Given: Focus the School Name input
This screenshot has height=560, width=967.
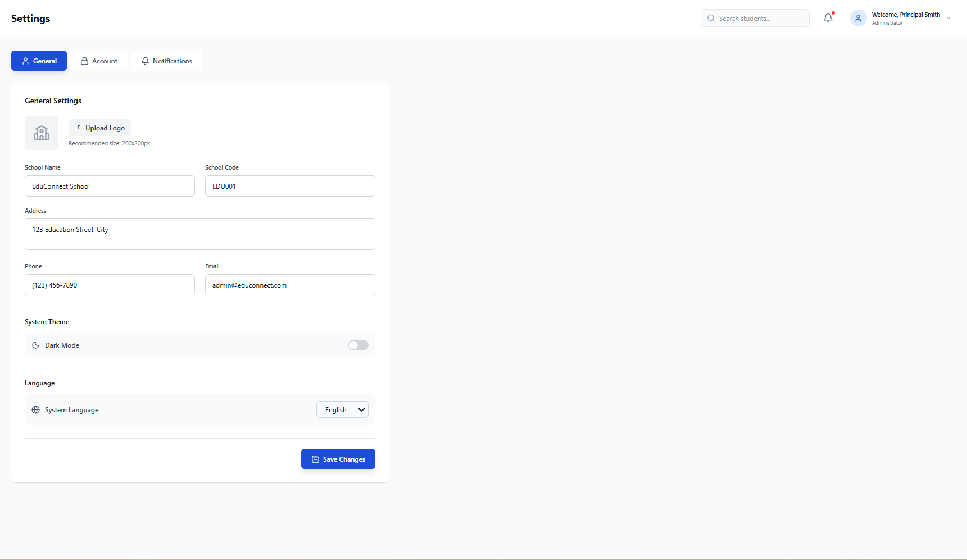Looking at the screenshot, I should [110, 186].
